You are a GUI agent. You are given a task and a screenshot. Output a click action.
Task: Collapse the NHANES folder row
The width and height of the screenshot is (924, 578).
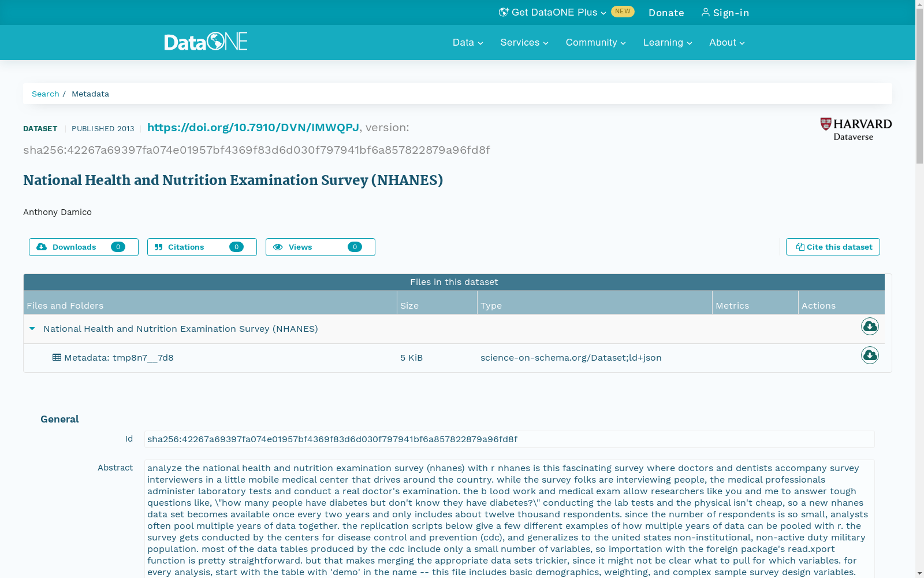(x=32, y=328)
